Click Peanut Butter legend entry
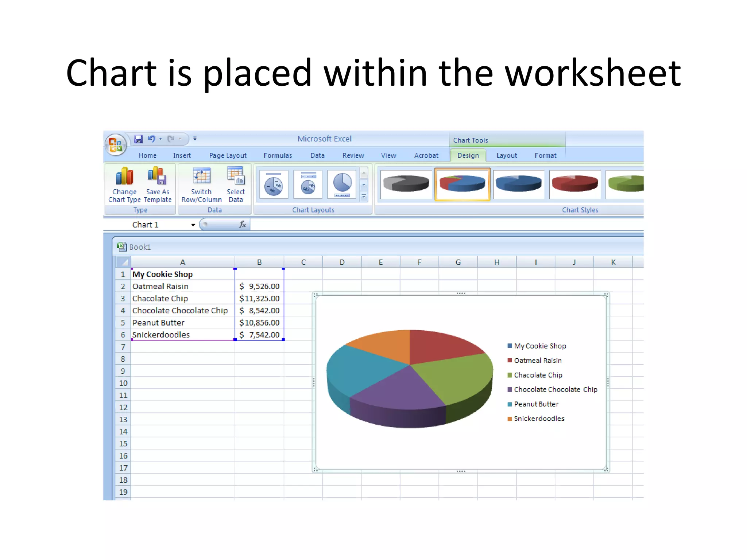This screenshot has height=560, width=747. click(533, 404)
